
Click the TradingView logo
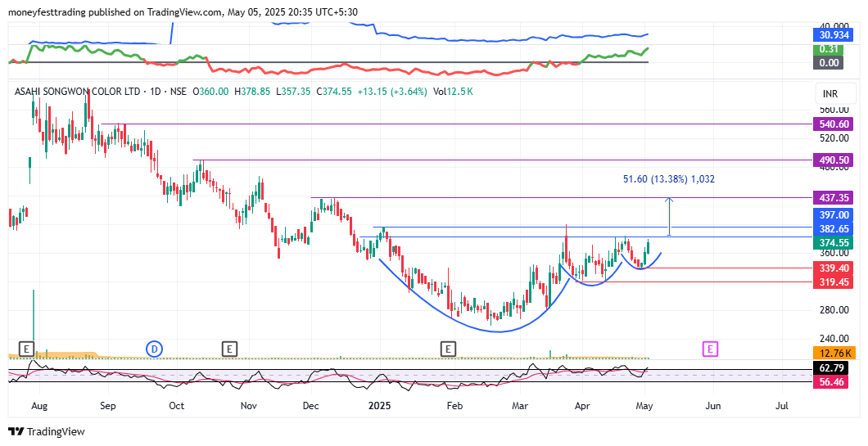(x=47, y=431)
